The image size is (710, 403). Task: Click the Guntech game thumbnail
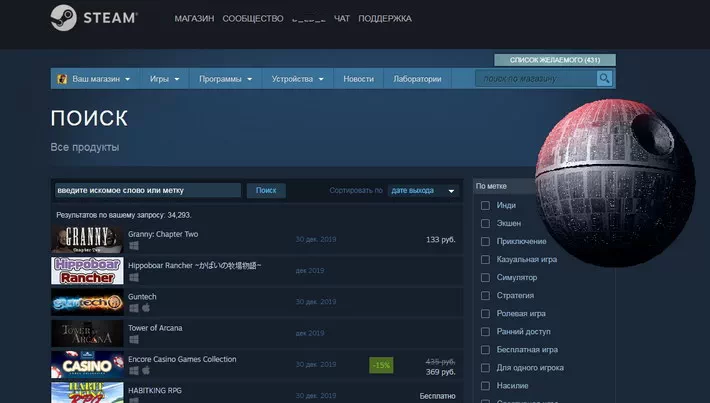tap(87, 302)
